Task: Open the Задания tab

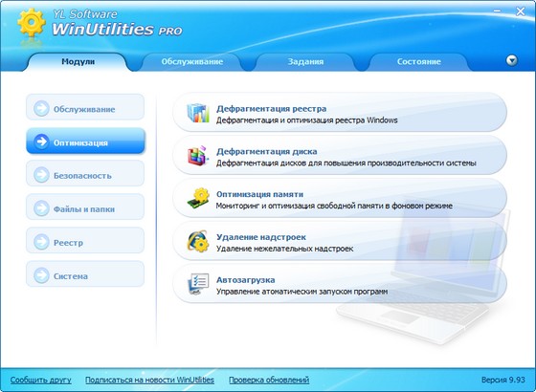Action: point(305,62)
